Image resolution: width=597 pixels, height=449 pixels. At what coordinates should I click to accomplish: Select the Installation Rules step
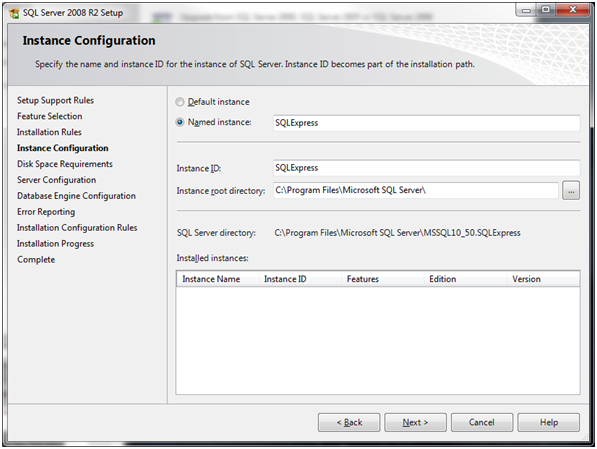(x=49, y=132)
